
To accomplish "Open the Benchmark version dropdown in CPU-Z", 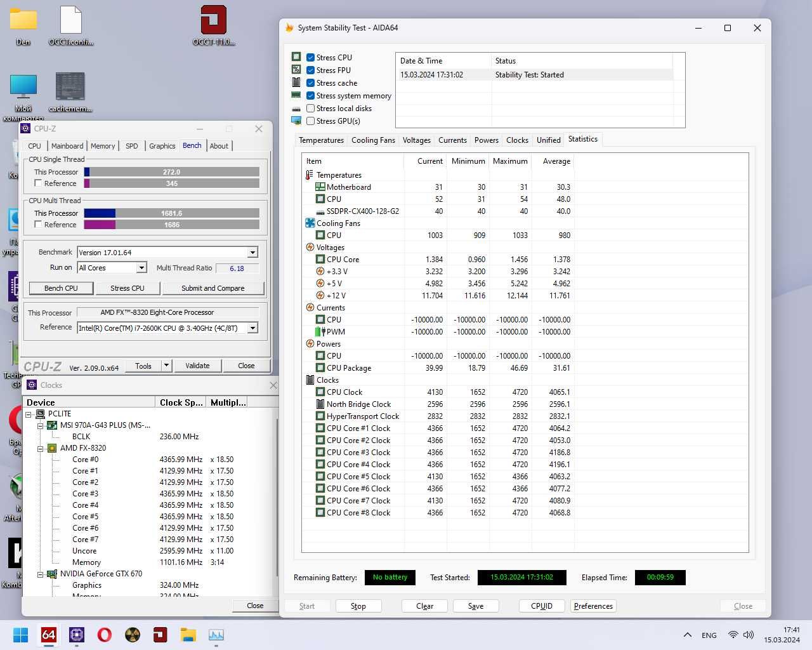I will (252, 253).
